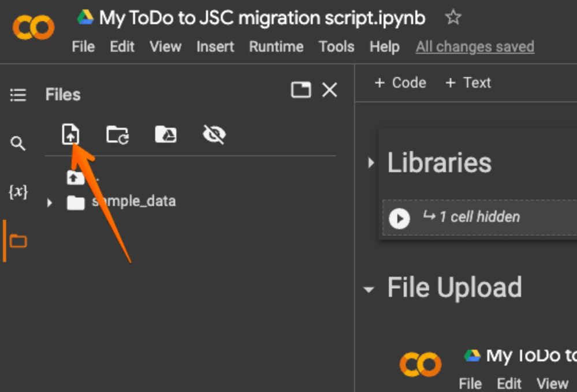Run the hidden cell under Libraries
The width and height of the screenshot is (577, 392).
tap(399, 218)
